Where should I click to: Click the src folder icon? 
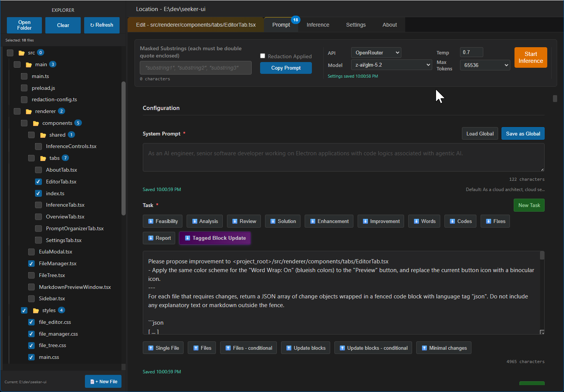22,53
